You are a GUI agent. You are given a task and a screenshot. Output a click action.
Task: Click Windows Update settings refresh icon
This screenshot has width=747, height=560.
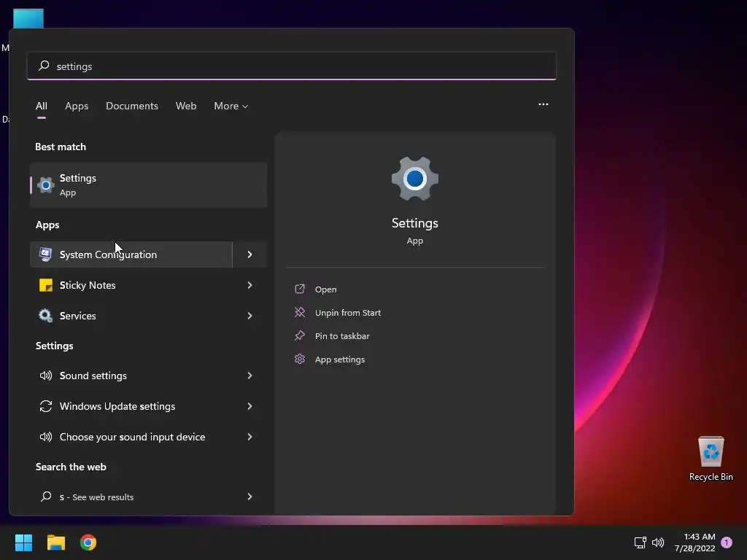(46, 406)
